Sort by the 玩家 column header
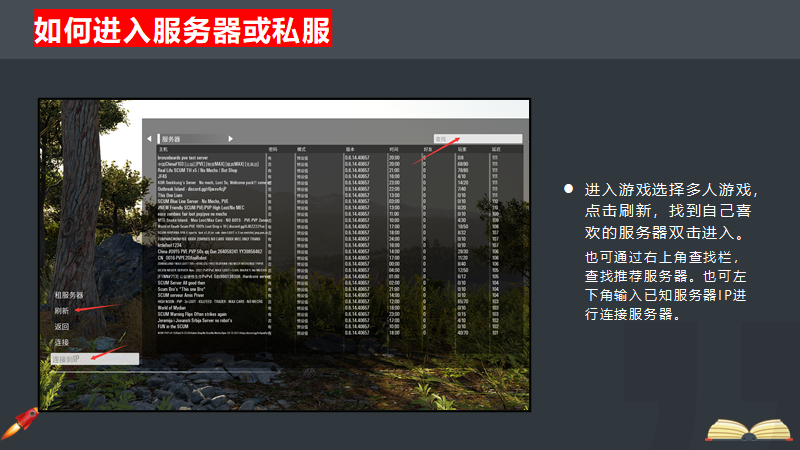The width and height of the screenshot is (800, 450). (x=462, y=149)
